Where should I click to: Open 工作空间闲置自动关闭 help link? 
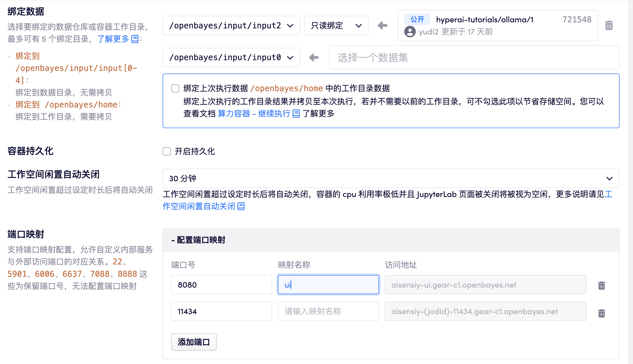[199, 206]
